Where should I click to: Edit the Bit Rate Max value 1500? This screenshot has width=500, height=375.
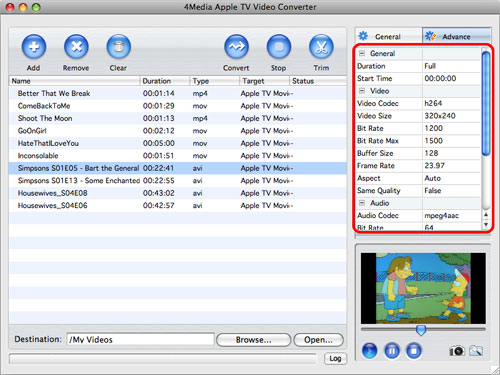(x=451, y=141)
